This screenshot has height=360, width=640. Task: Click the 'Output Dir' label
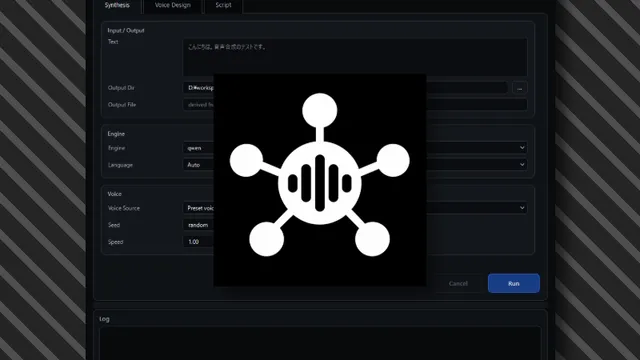click(121, 88)
